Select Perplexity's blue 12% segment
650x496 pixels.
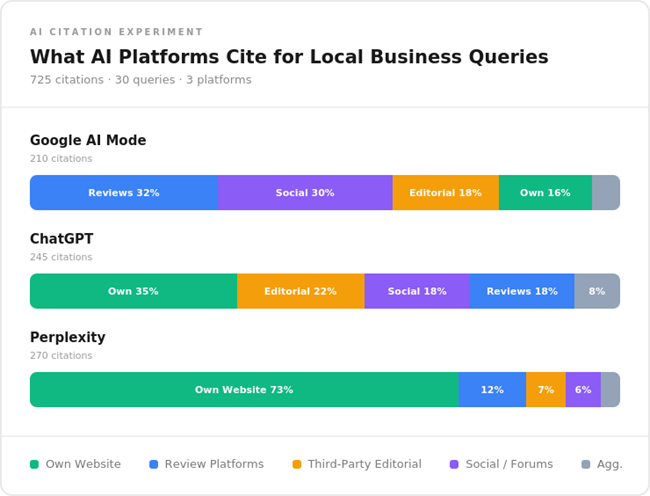tap(492, 390)
